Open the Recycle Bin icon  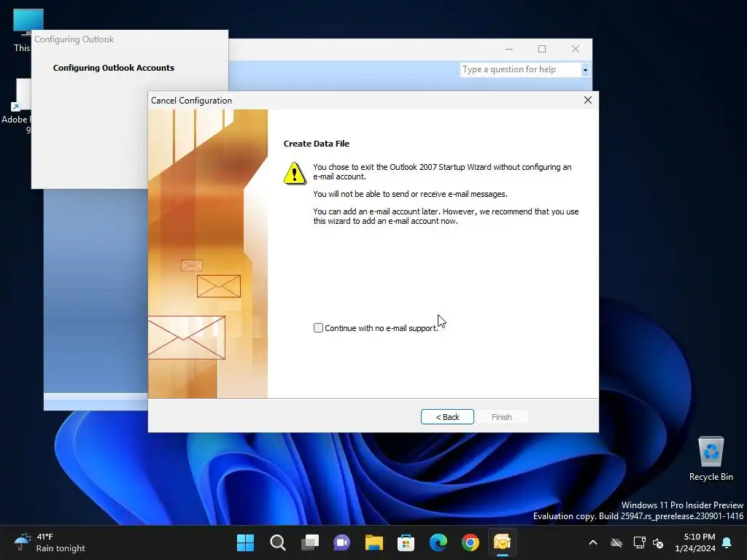711,459
